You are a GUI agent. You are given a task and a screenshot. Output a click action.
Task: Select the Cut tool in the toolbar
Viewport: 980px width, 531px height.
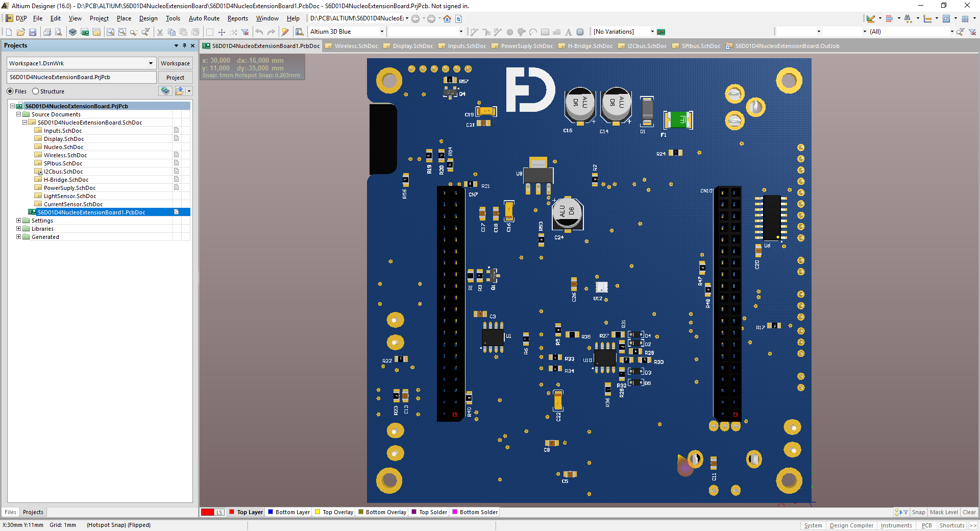point(159,32)
